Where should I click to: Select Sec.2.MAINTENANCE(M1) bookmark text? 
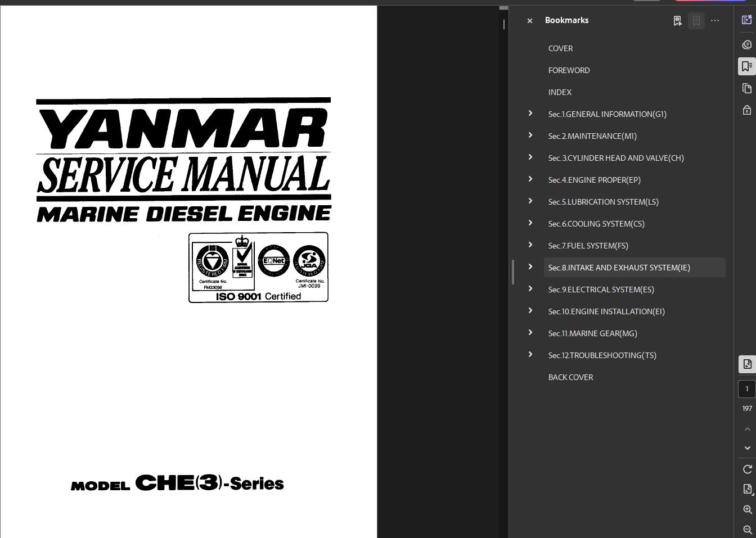click(593, 137)
